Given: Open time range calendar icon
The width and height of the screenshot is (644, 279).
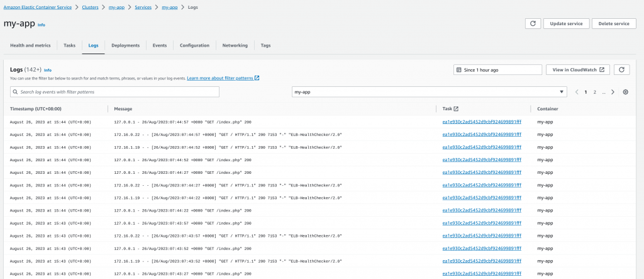Looking at the screenshot, I should 459,70.
